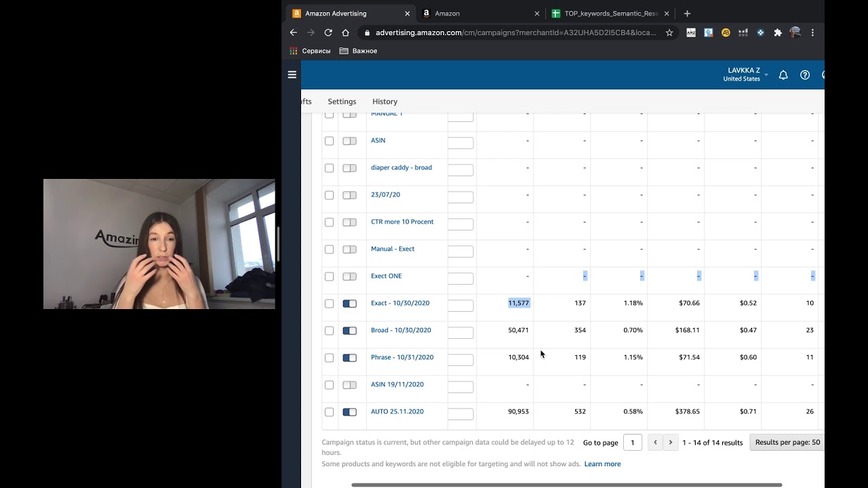Open the hamburger navigation menu
The width and height of the screenshot is (868, 488).
(x=292, y=75)
